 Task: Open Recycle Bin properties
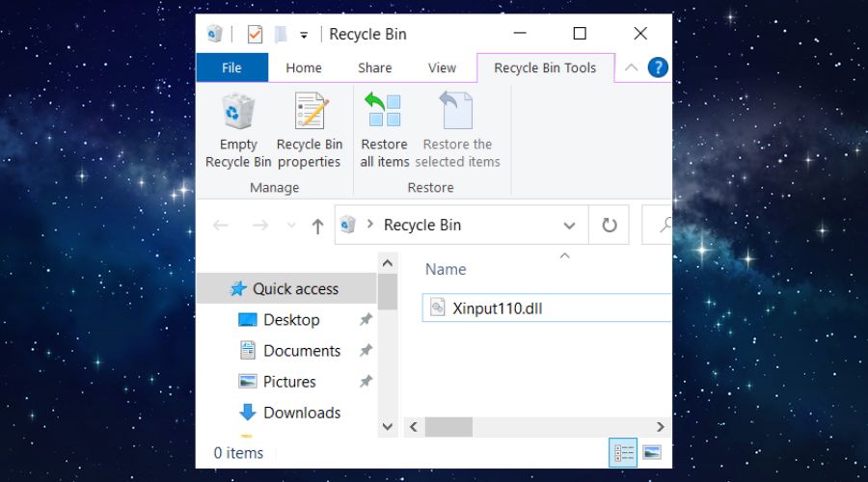click(310, 130)
